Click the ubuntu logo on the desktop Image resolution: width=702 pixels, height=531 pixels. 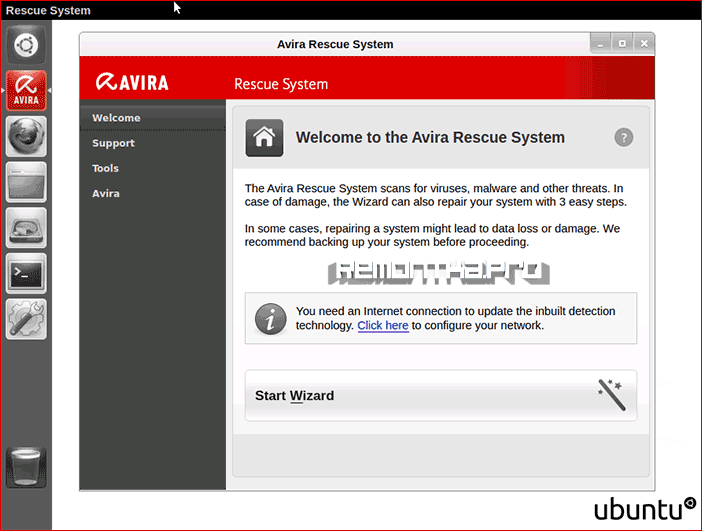(645, 509)
